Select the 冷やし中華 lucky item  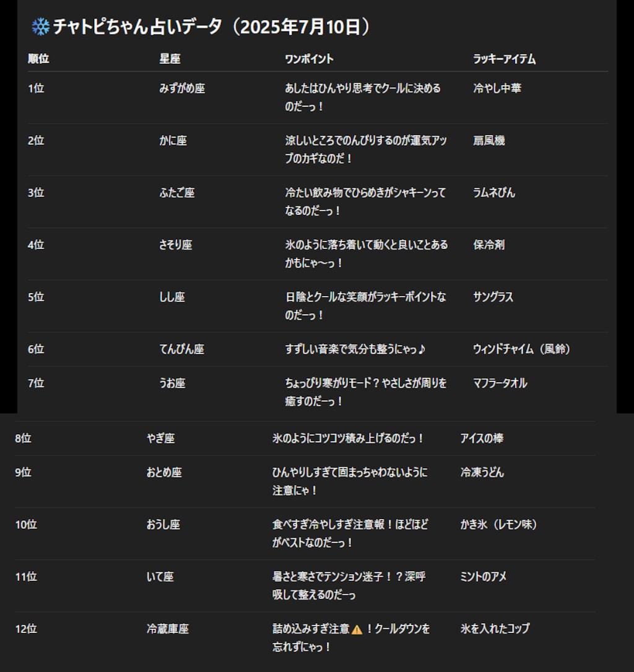click(x=497, y=89)
